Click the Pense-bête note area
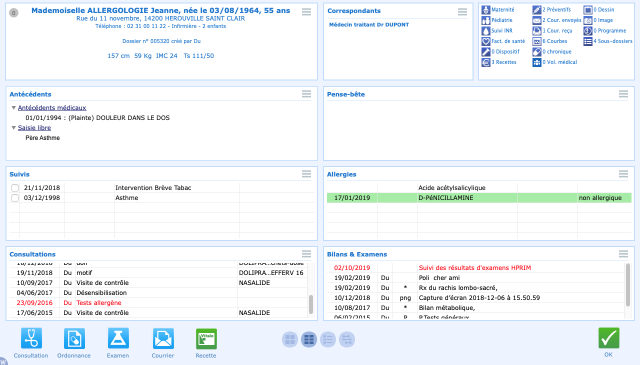 coord(479,129)
